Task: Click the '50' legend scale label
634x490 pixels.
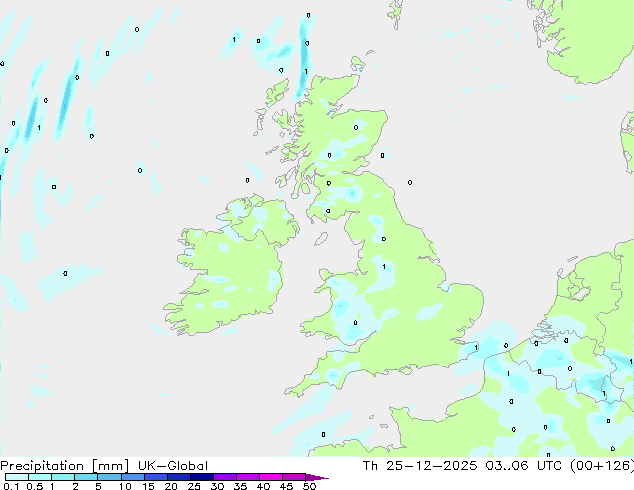Action: pyautogui.click(x=309, y=486)
